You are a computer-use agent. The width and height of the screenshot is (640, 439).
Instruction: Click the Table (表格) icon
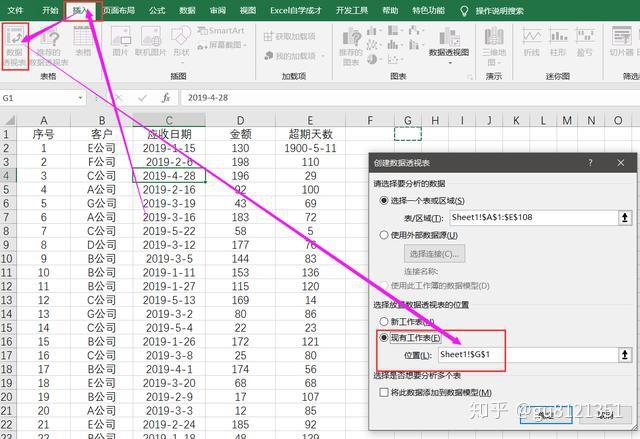pos(83,41)
